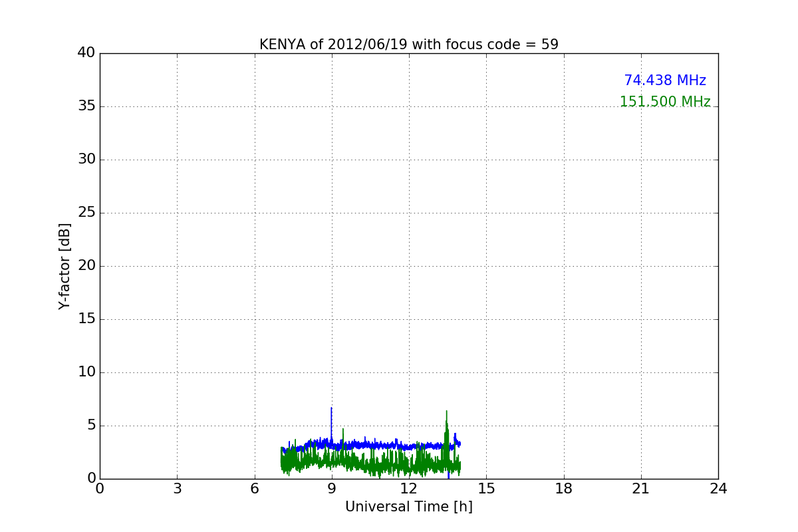Click the y-axis tick label "40"
Screen dimensions: 798x532
[x=86, y=53]
